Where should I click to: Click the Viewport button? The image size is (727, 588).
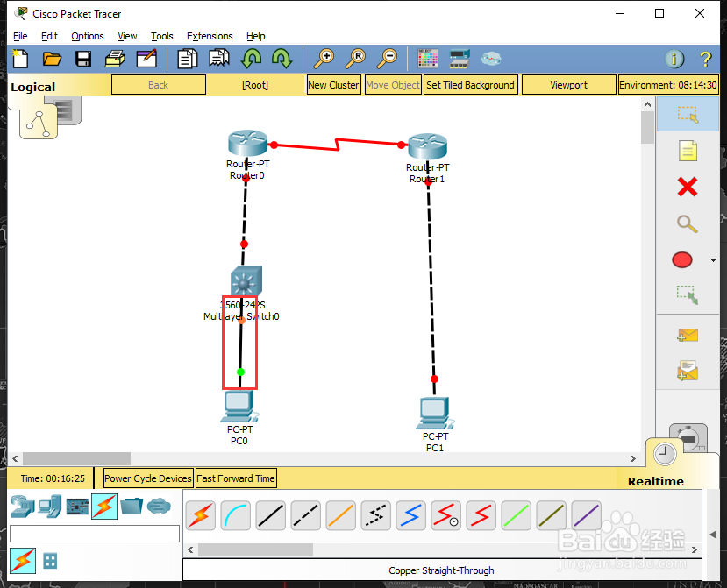pos(569,85)
